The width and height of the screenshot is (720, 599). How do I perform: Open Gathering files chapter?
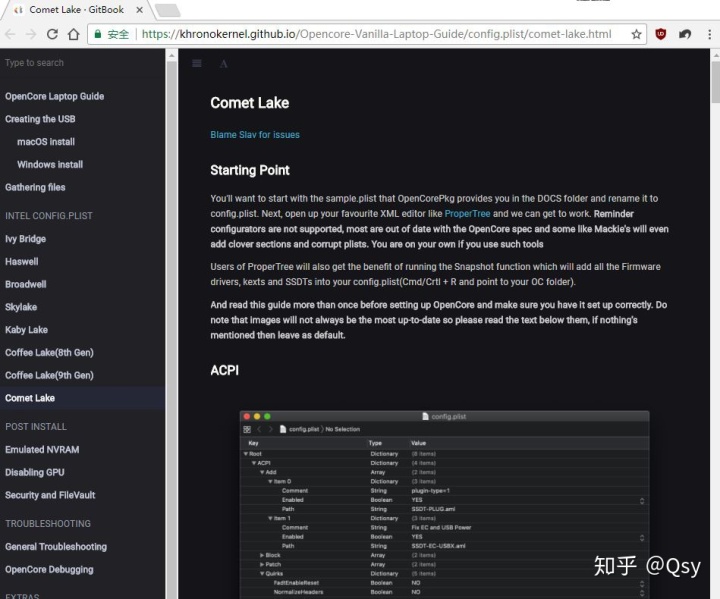coord(35,187)
